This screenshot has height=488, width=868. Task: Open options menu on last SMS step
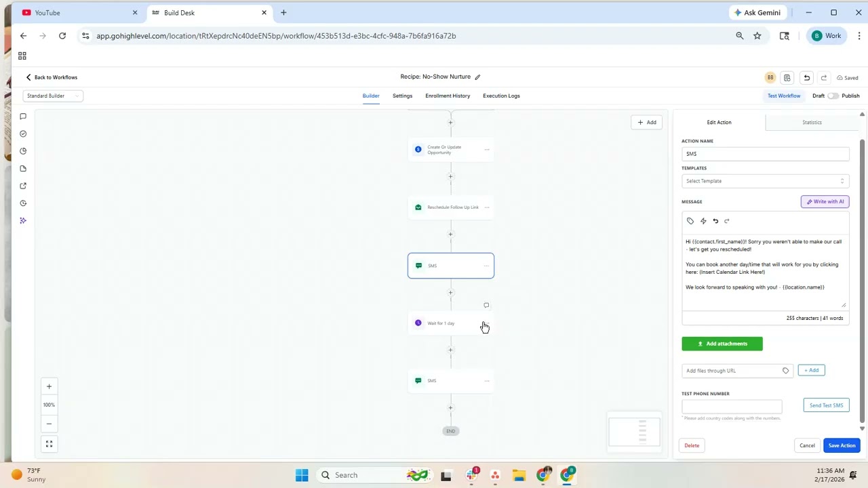pos(487,381)
